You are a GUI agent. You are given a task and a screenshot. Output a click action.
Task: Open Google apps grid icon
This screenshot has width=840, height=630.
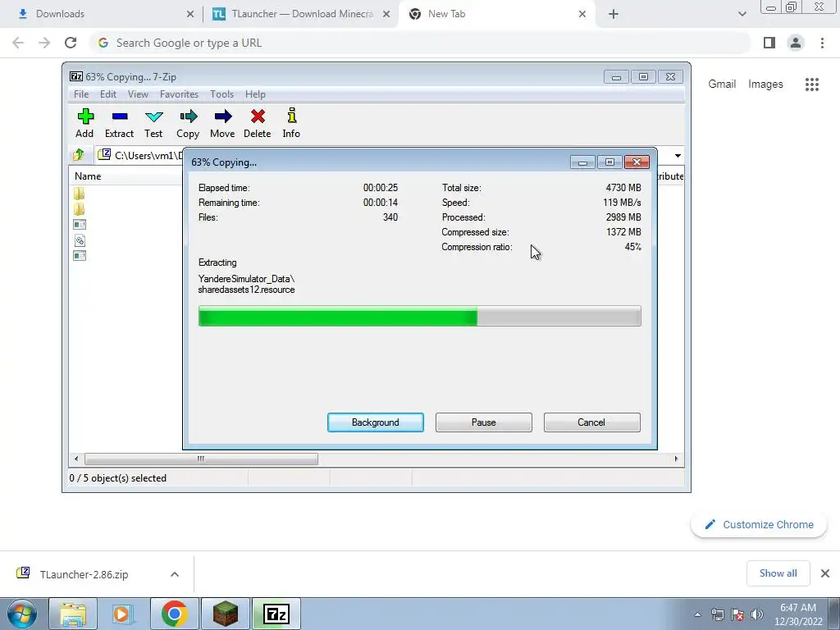click(812, 84)
